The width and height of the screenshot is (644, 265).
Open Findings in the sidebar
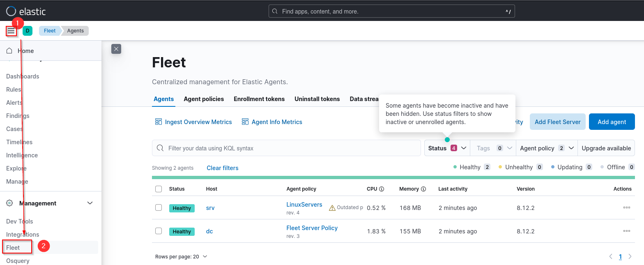18,116
